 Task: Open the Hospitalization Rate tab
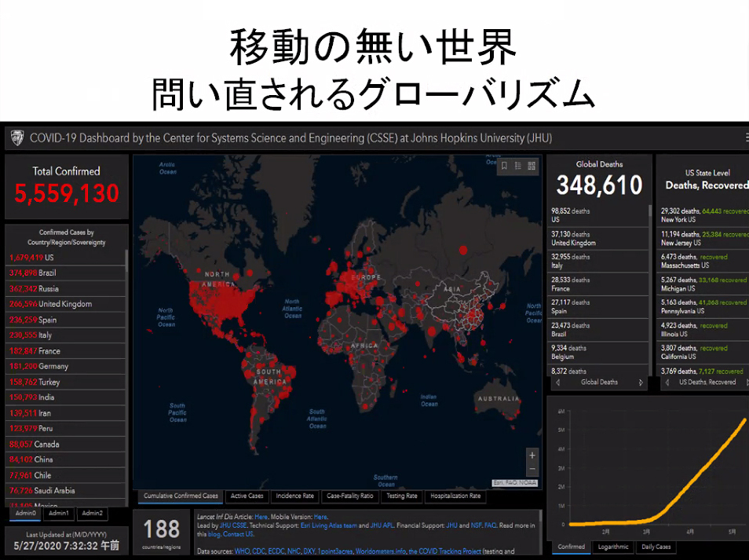[x=455, y=496]
